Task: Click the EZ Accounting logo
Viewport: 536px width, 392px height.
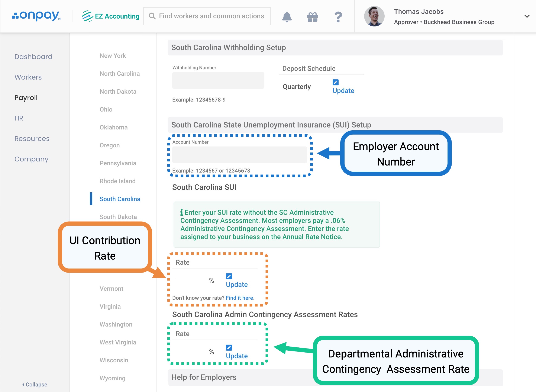Action: [110, 16]
